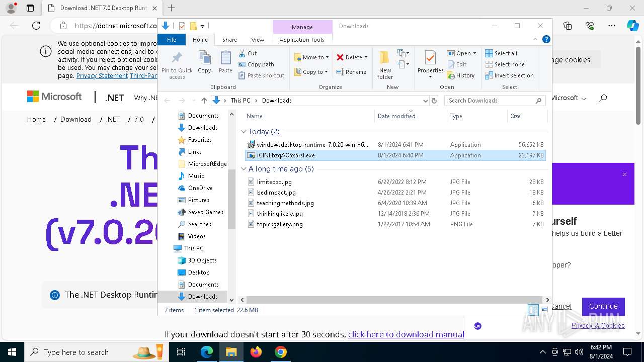Click Paste shortcut in ribbon

pos(261,75)
